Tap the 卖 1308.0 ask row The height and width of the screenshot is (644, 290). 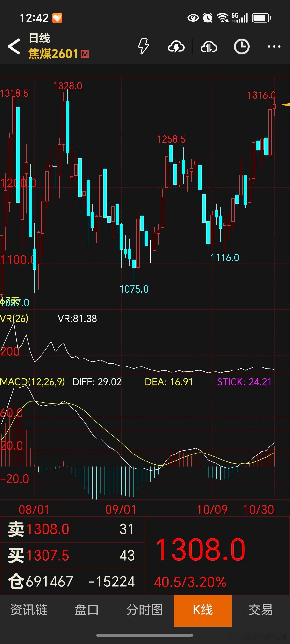pos(72,529)
